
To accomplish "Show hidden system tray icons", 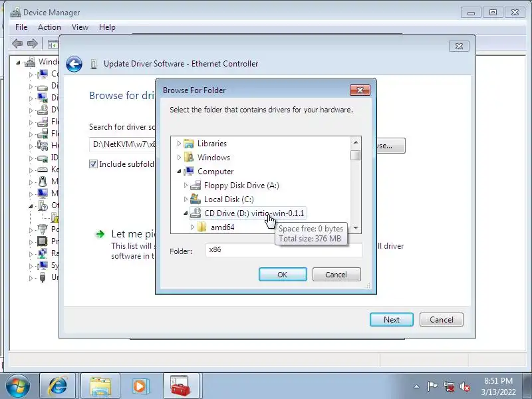I will tap(416, 386).
